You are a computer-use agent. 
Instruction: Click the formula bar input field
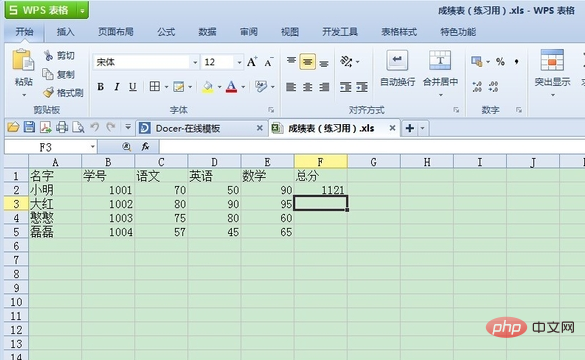click(372, 147)
